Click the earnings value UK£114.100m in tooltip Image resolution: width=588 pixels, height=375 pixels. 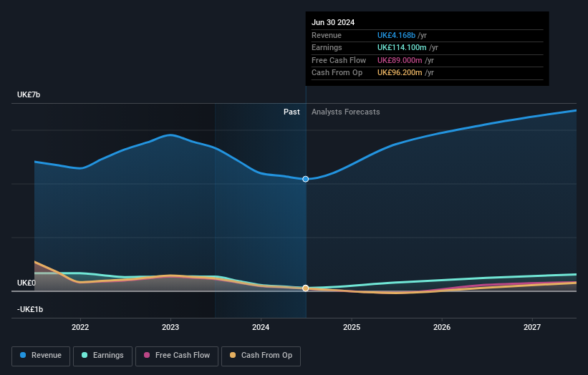click(402, 47)
